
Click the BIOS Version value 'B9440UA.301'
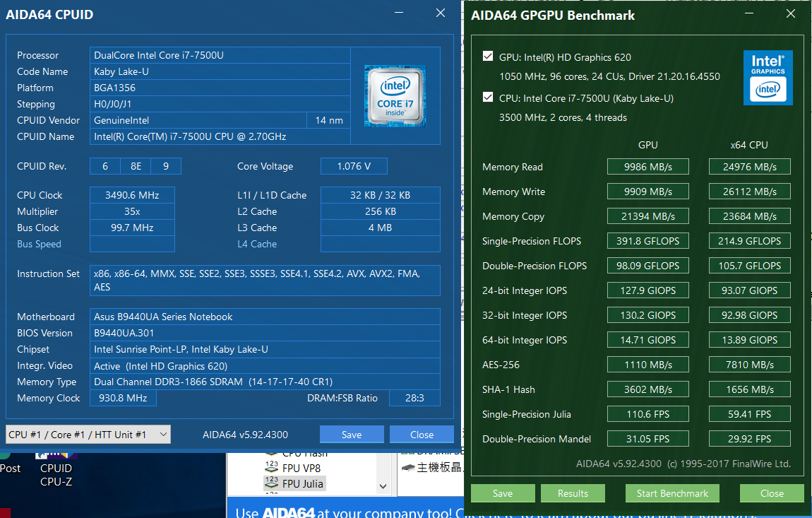coord(265,333)
